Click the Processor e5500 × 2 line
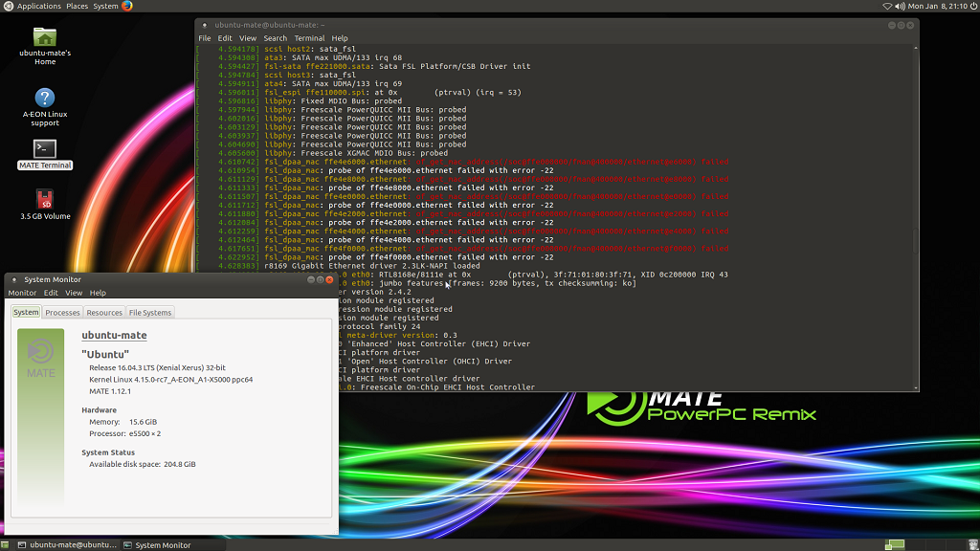 point(125,433)
